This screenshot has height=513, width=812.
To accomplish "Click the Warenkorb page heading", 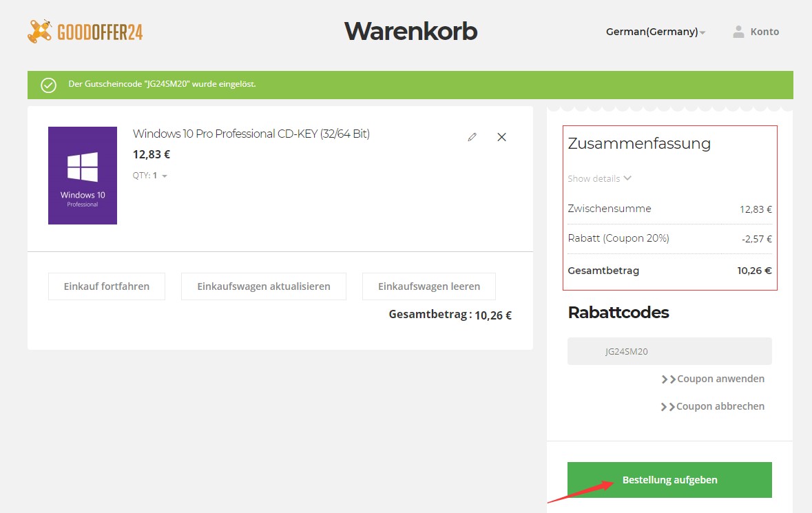I will (x=410, y=31).
